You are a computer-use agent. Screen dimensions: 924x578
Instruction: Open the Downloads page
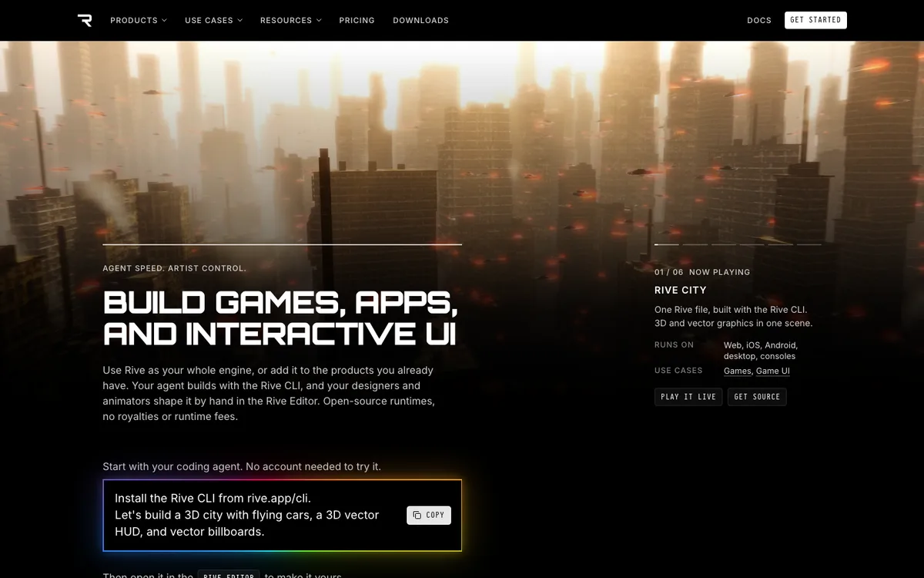pyautogui.click(x=420, y=20)
